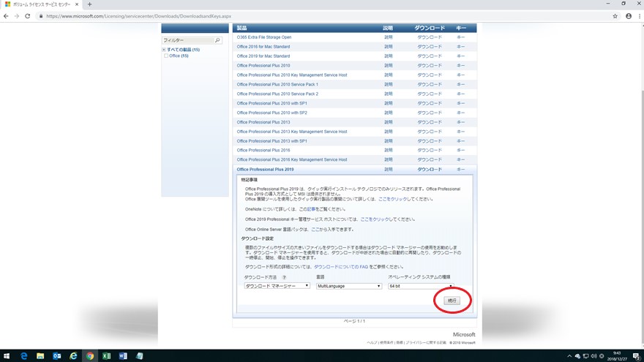Click ダウンロード for Office Professional Plus 2010 with SP2

[x=430, y=113]
